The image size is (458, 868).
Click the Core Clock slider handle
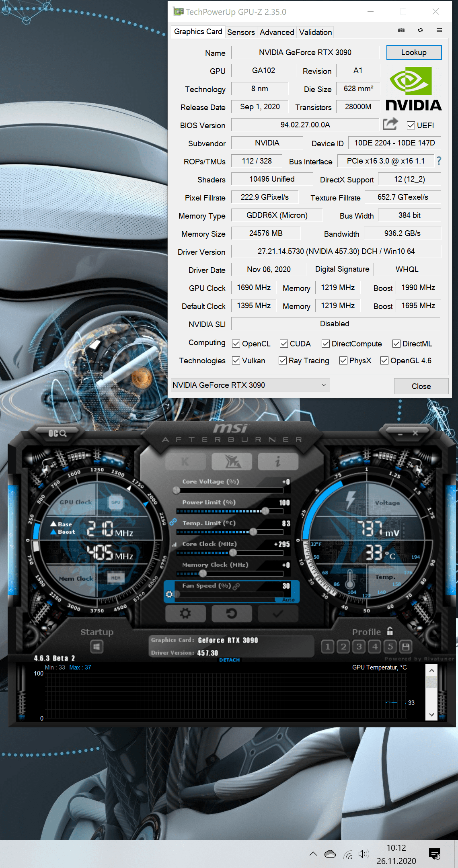[233, 553]
